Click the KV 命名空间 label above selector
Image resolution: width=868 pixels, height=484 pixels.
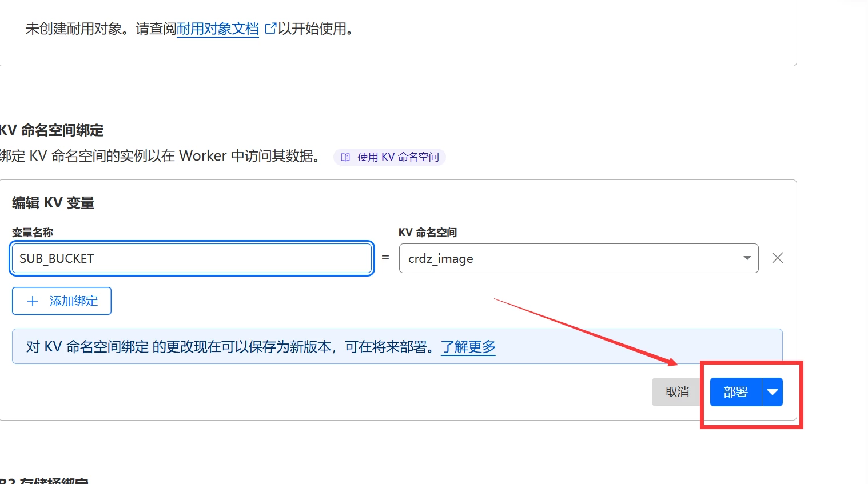[x=428, y=233]
